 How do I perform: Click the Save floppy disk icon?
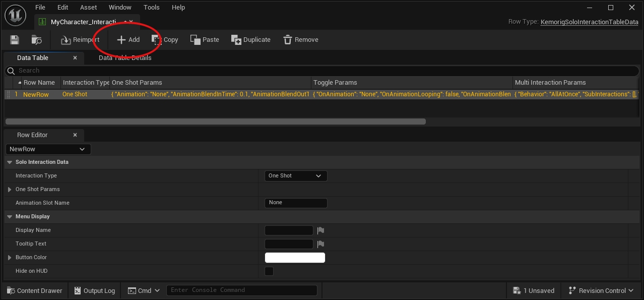click(15, 40)
